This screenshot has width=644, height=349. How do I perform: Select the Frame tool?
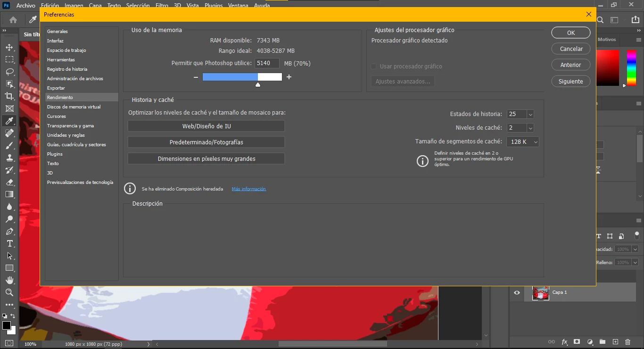pos(9,108)
